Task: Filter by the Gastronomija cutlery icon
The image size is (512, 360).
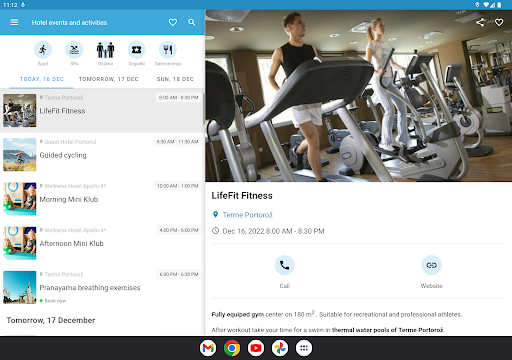Action: [x=168, y=50]
